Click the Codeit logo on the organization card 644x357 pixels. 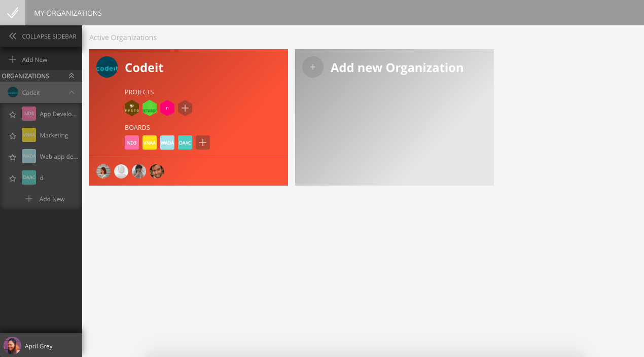[107, 67]
